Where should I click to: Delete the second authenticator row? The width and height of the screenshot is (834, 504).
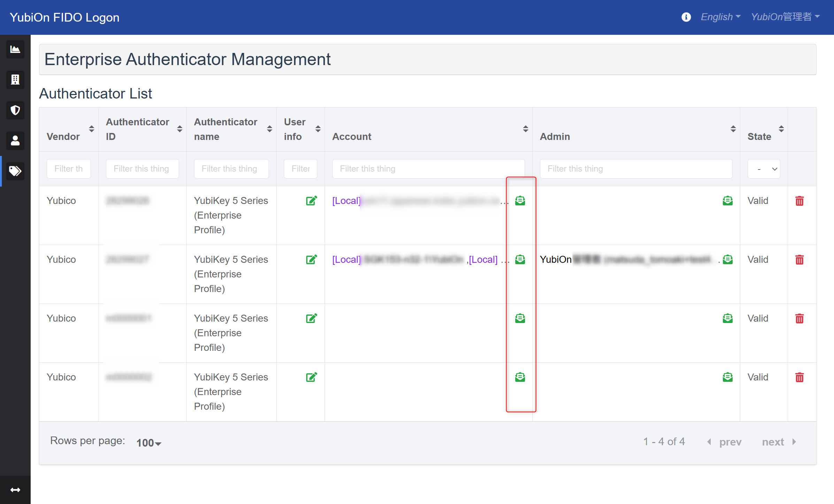click(x=800, y=260)
